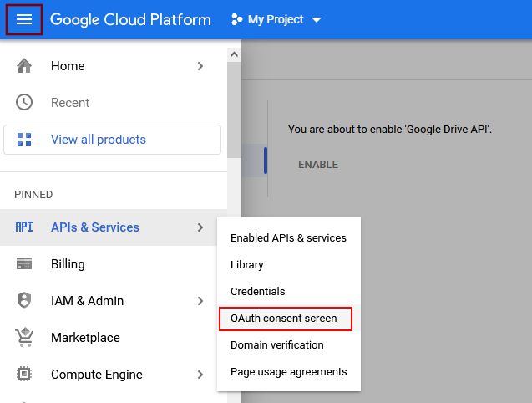Click the Google Cloud Platform title
Viewport: 532px width, 403px height.
pyautogui.click(x=130, y=19)
